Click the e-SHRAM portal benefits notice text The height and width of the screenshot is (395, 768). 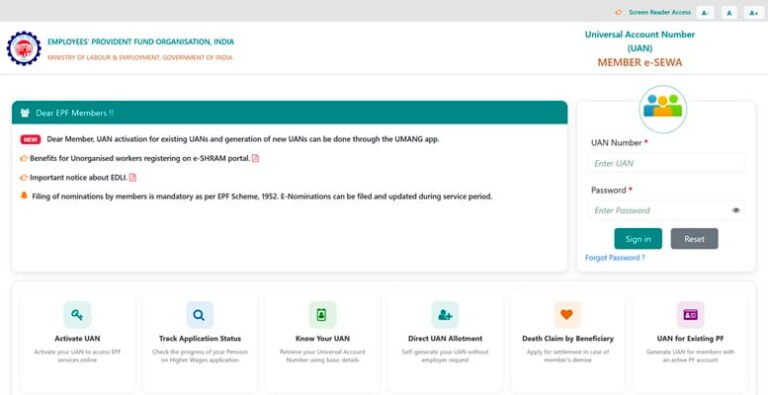(140, 158)
